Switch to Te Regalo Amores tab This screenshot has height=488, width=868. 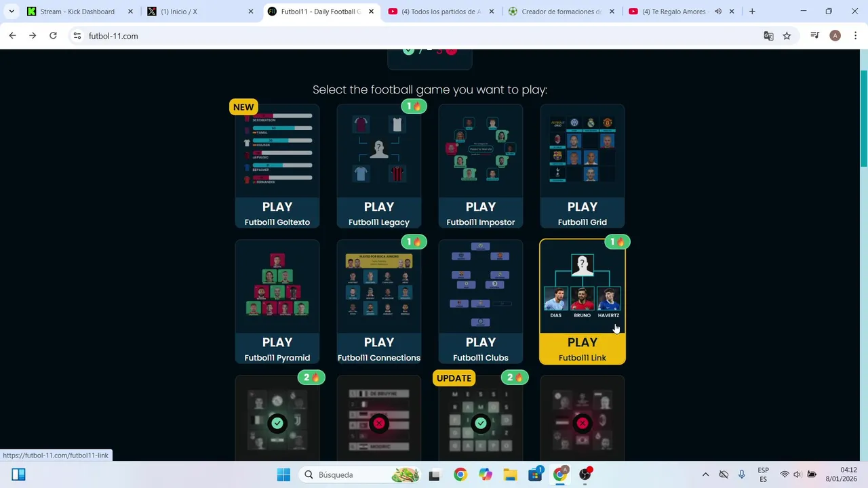[682, 12]
